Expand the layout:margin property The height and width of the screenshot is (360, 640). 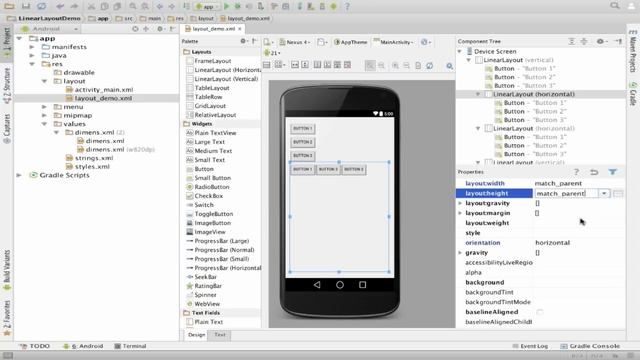click(460, 213)
